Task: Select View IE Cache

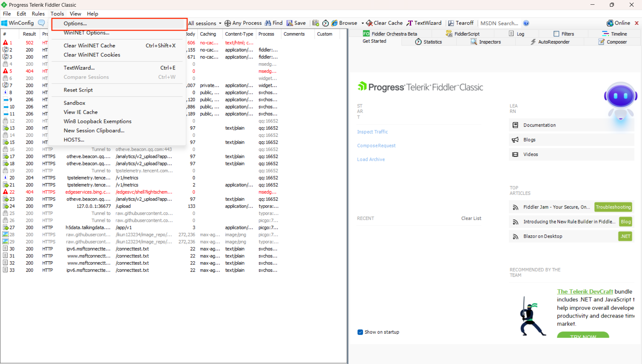Action: pyautogui.click(x=117, y=112)
